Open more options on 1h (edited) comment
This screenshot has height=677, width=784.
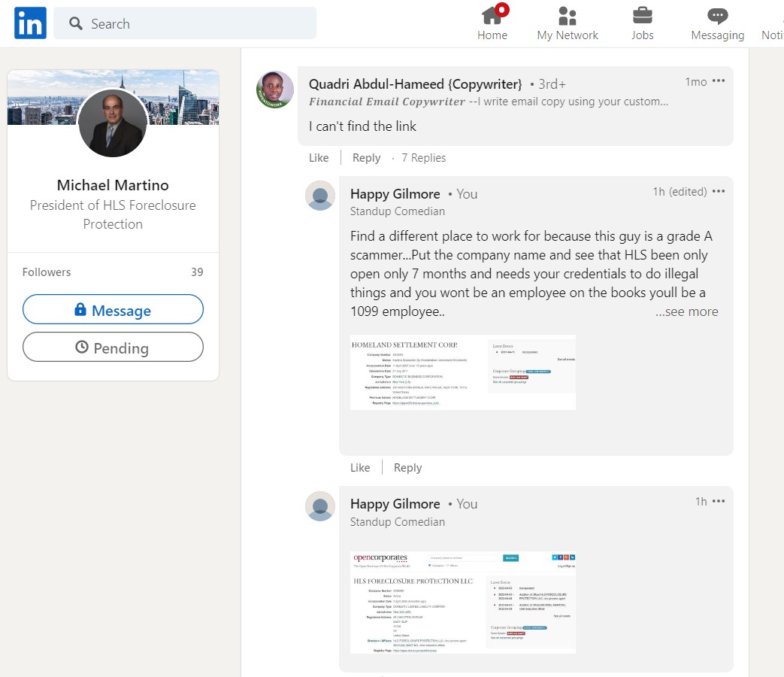pyautogui.click(x=719, y=192)
